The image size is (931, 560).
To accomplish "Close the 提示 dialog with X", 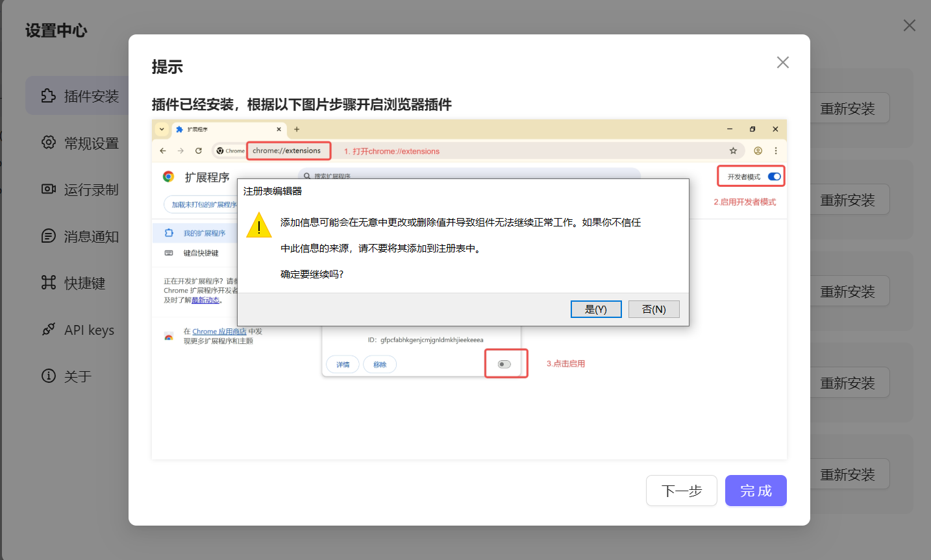I will pos(783,62).
